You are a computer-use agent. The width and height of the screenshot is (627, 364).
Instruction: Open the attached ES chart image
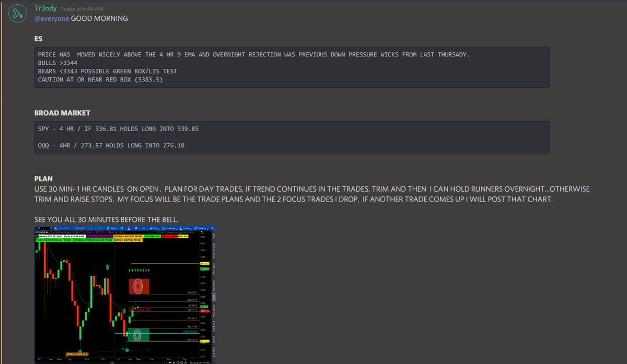[125, 295]
